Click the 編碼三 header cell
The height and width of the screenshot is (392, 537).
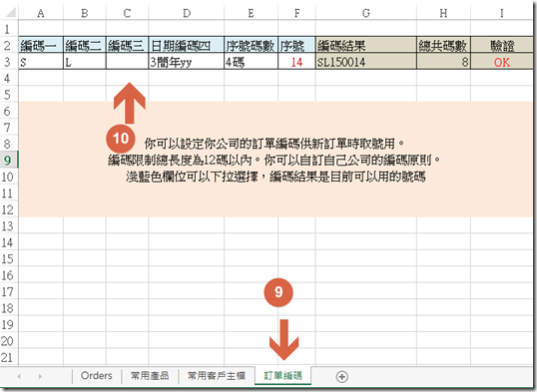127,45
